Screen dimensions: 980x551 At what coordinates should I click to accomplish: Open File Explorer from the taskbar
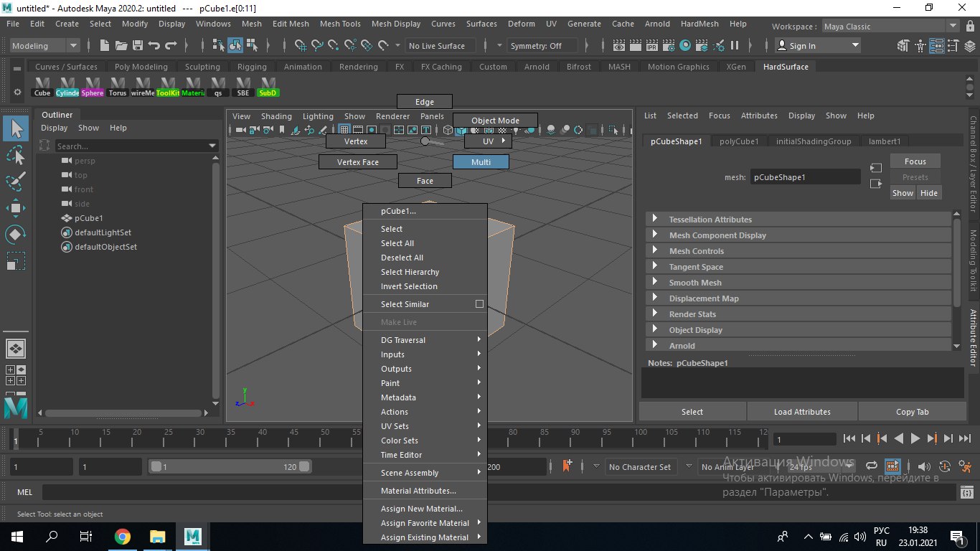pos(157,536)
